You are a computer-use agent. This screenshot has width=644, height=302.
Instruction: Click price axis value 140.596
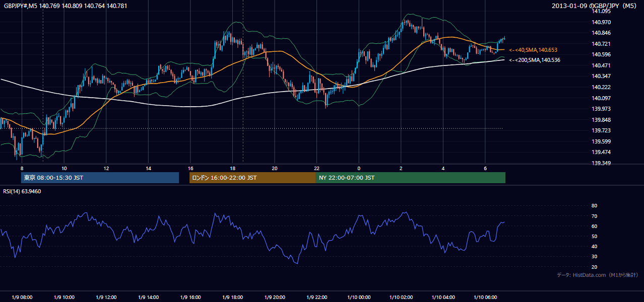(x=602, y=54)
